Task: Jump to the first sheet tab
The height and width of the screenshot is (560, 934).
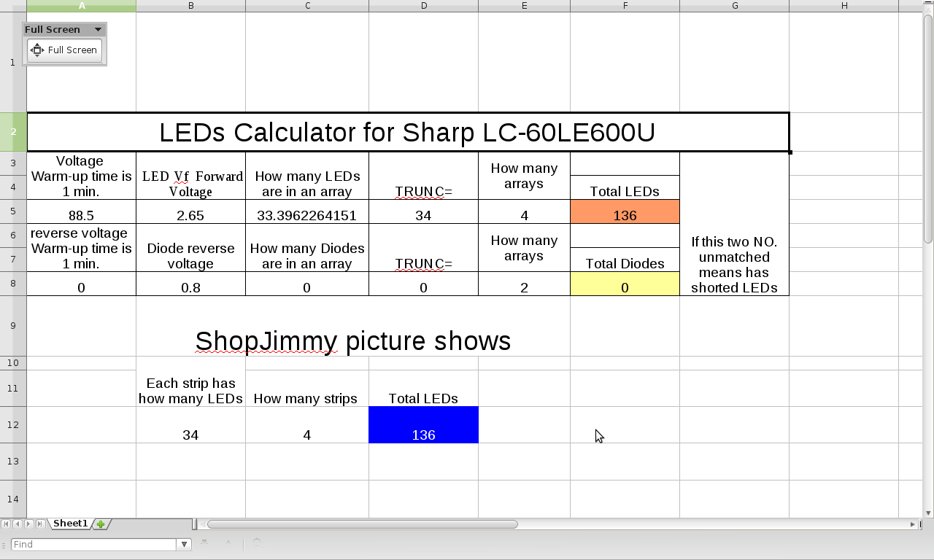Action: tap(6, 524)
